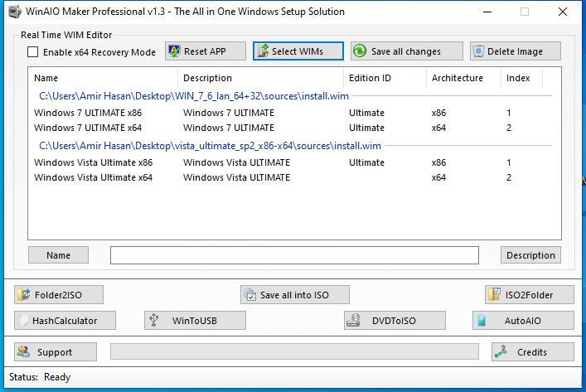Image resolution: width=586 pixels, height=392 pixels.
Task: Click Ultimate edition cell of Vista x86 row
Action: click(x=366, y=162)
